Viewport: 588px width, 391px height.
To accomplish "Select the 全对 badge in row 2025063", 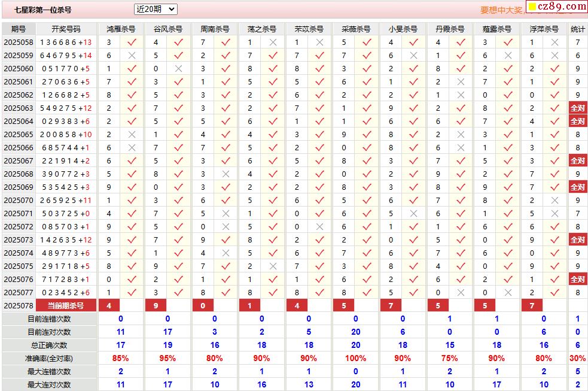I will (577, 108).
